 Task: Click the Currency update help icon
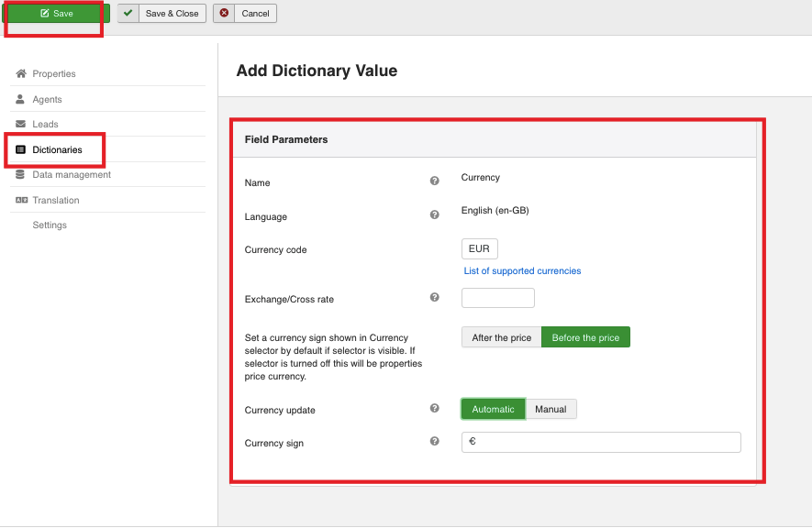tap(435, 409)
